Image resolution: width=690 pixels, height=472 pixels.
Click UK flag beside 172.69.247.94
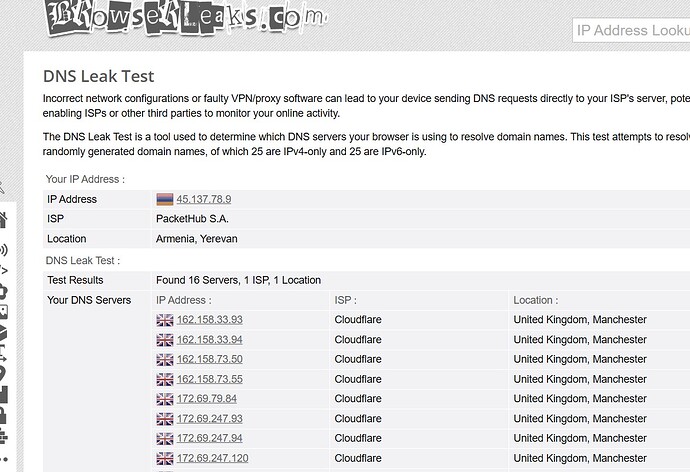[165, 439]
